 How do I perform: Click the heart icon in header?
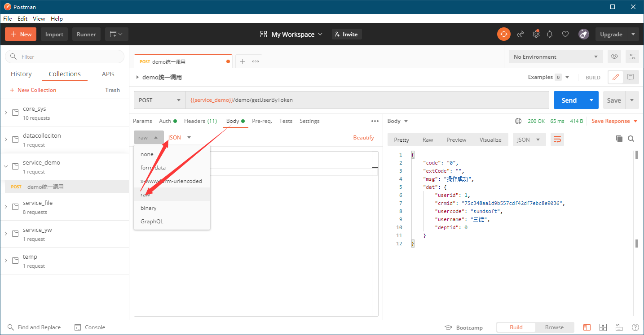565,34
